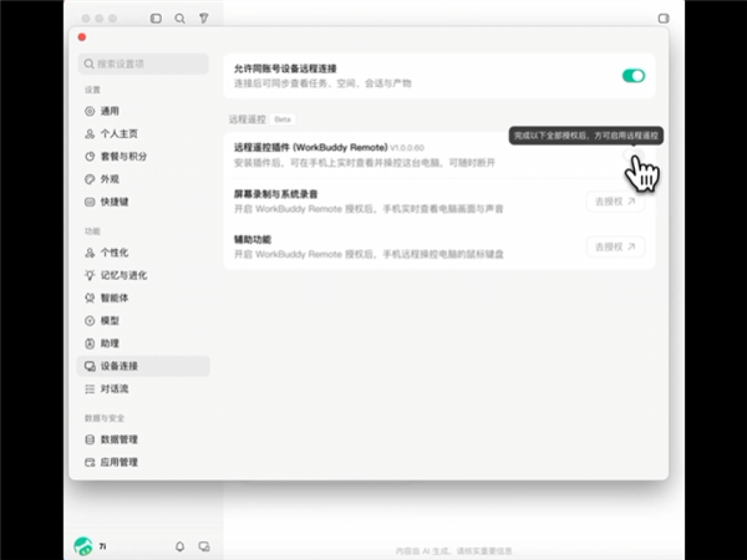Toggle the sidebar panel icon in title bar
This screenshot has width=747, height=560.
point(156,19)
